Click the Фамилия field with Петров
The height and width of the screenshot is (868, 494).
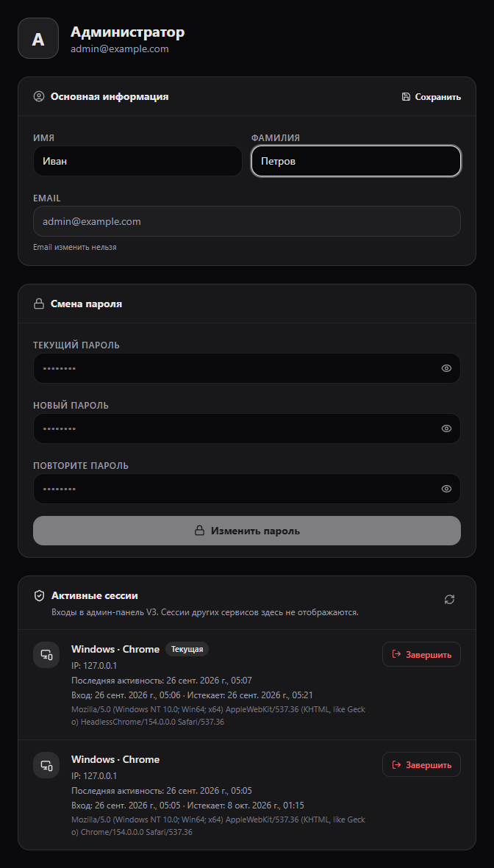356,161
